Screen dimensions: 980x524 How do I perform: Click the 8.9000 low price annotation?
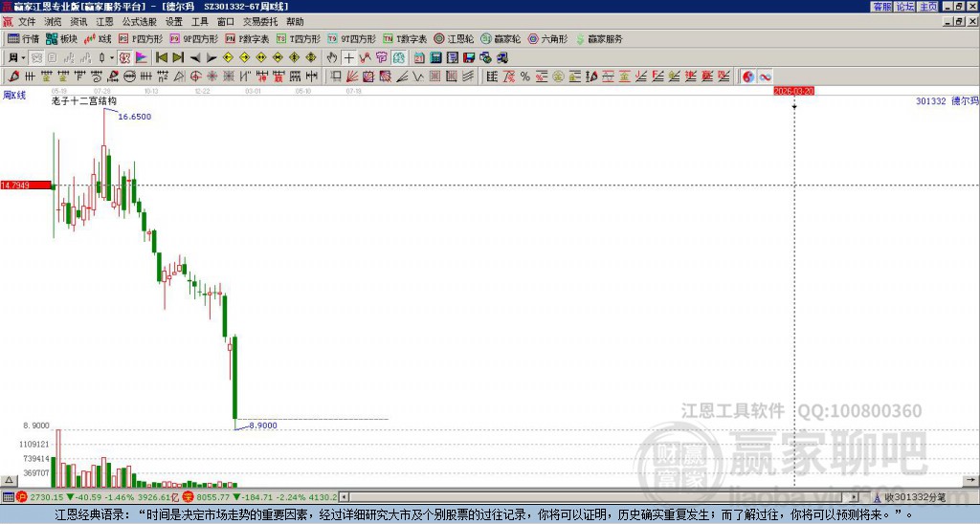click(262, 426)
